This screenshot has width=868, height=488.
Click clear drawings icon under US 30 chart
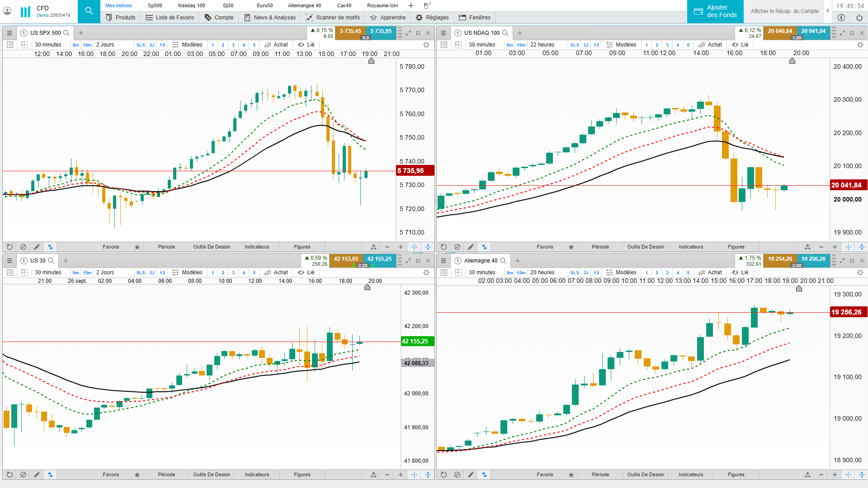click(23, 474)
